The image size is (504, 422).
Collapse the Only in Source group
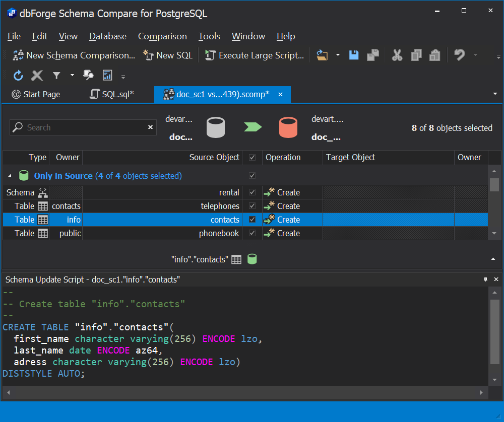point(10,176)
